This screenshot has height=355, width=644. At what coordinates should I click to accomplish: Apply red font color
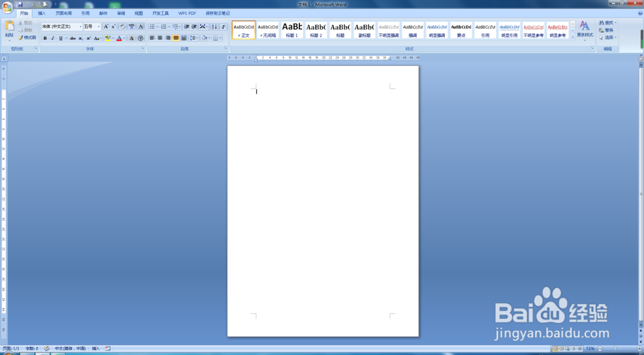[119, 38]
